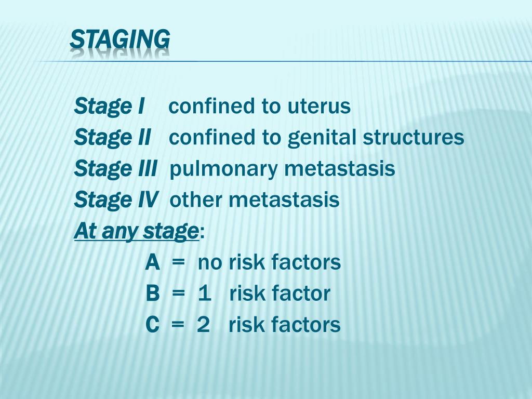Select the letter C in risk list
This screenshot has height=399, width=532.
pyautogui.click(x=152, y=325)
